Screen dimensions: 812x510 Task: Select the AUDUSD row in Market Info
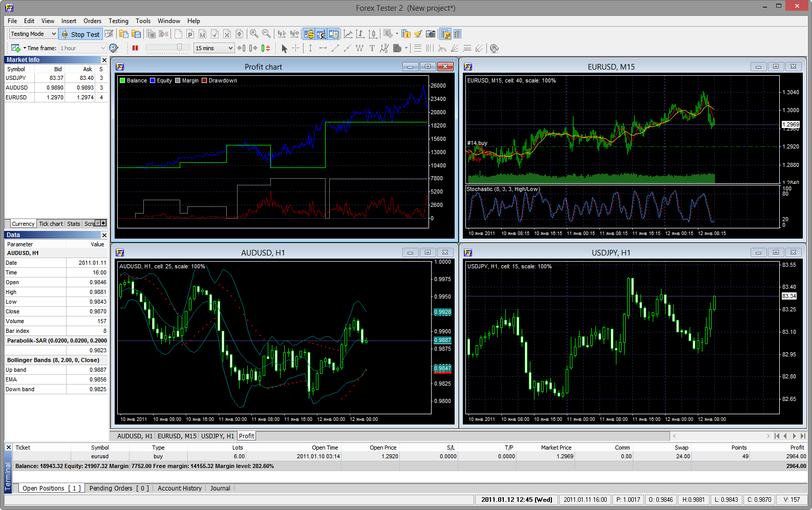coord(17,88)
